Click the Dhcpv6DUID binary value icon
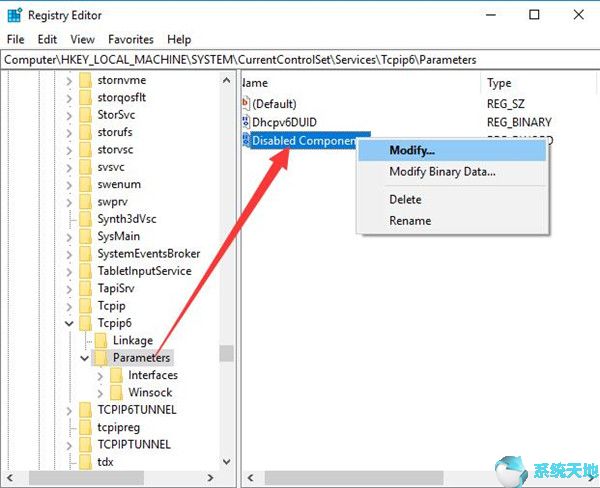This screenshot has height=488, width=600. (246, 122)
